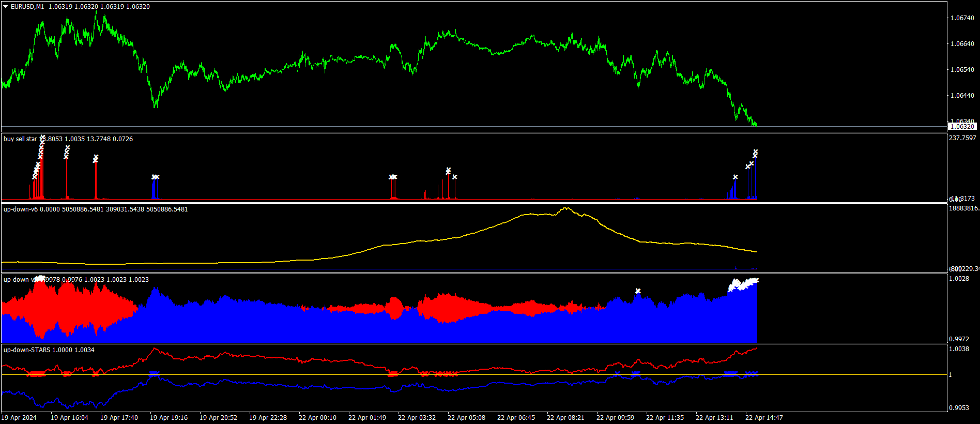This screenshot has height=424, width=980.
Task: Click the '22 Apr 00:10' time label
Action: coord(317,418)
